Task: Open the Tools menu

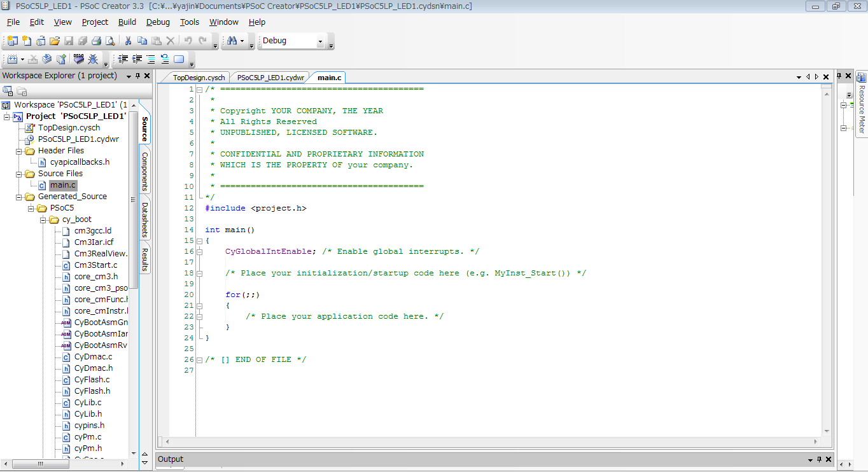Action: 190,22
